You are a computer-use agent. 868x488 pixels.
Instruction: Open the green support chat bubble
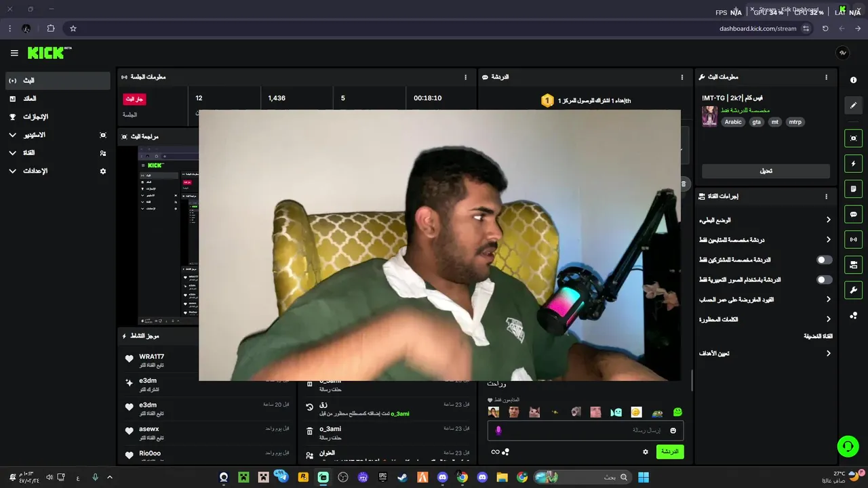pos(848,446)
